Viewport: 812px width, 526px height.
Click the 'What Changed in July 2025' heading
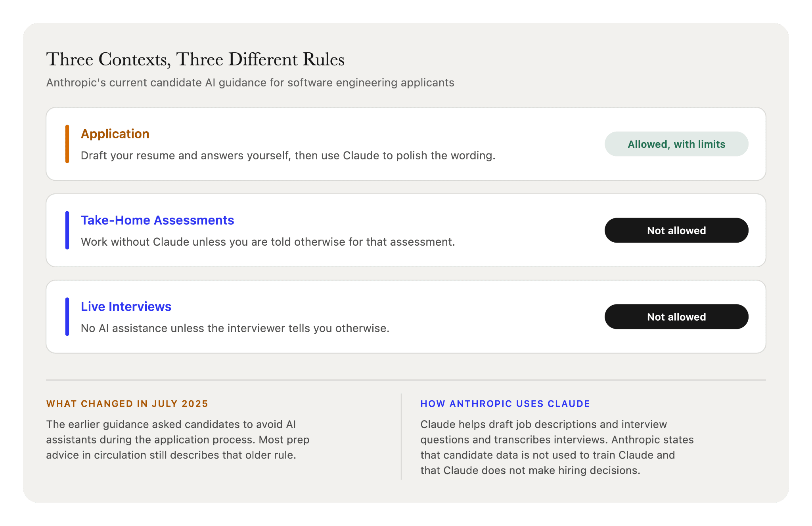coord(127,404)
